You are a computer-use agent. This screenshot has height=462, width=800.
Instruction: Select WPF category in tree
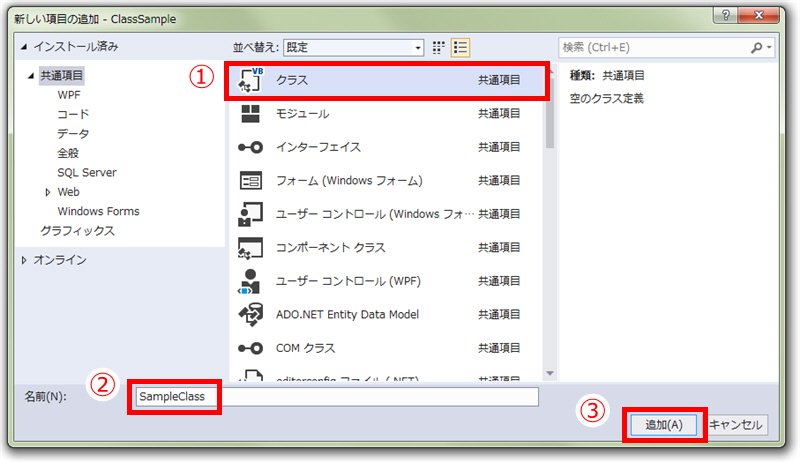coord(69,95)
